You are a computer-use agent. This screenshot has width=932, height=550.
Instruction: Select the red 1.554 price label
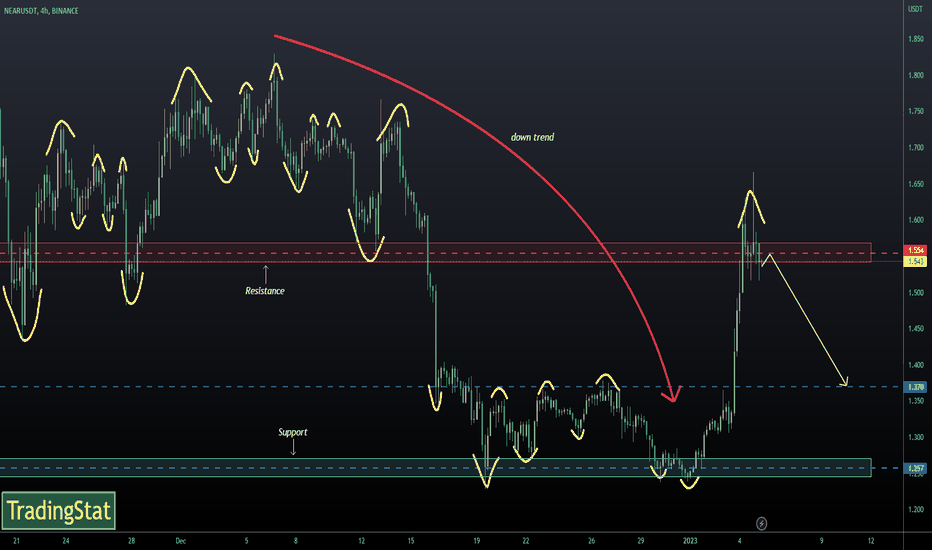(x=914, y=250)
